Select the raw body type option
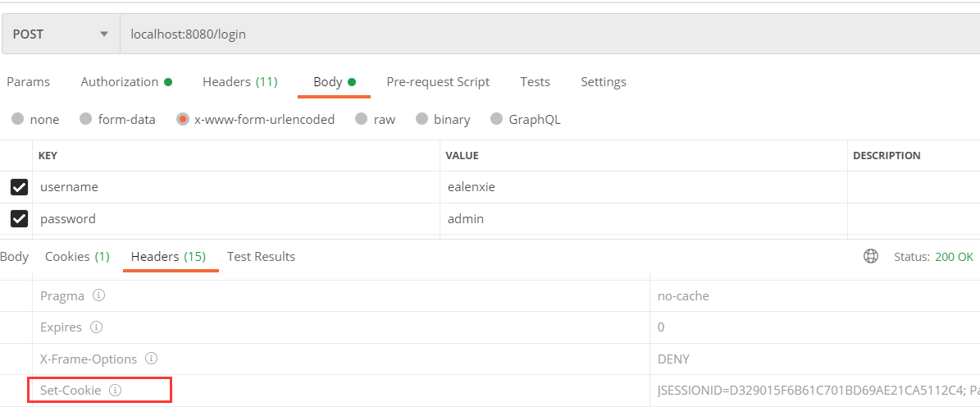The width and height of the screenshot is (980, 407). coord(362,120)
